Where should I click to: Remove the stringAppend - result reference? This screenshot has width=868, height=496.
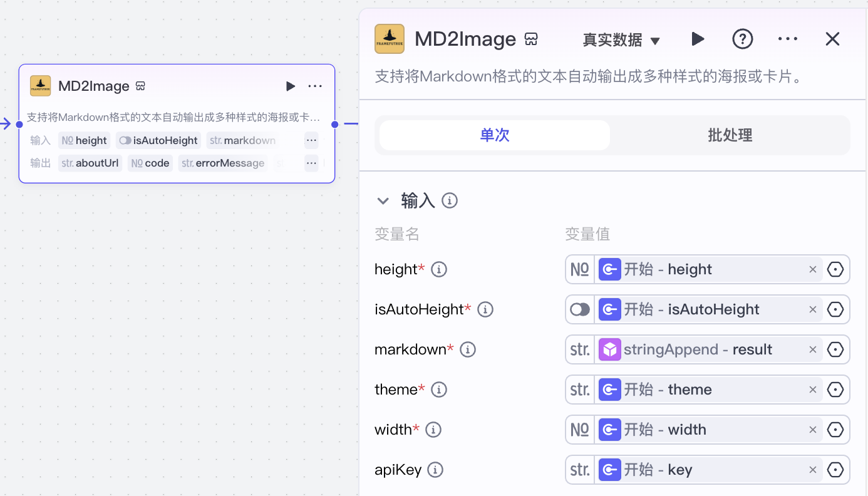[x=812, y=349]
